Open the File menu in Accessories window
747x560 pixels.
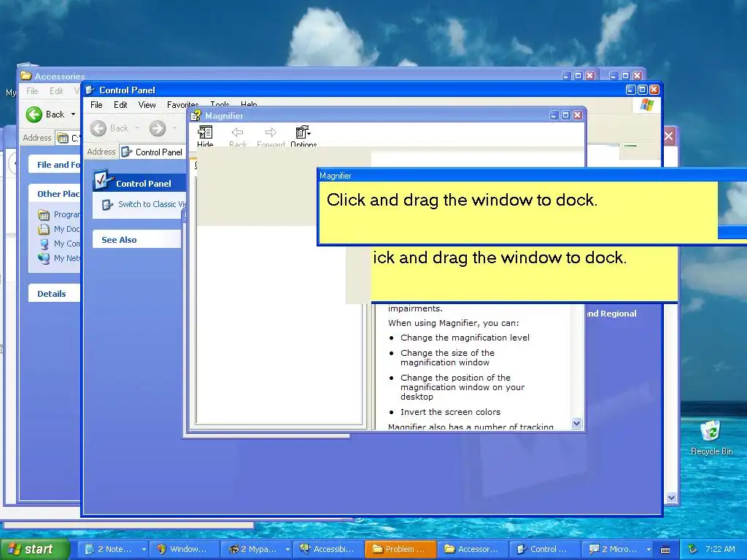pyautogui.click(x=32, y=91)
